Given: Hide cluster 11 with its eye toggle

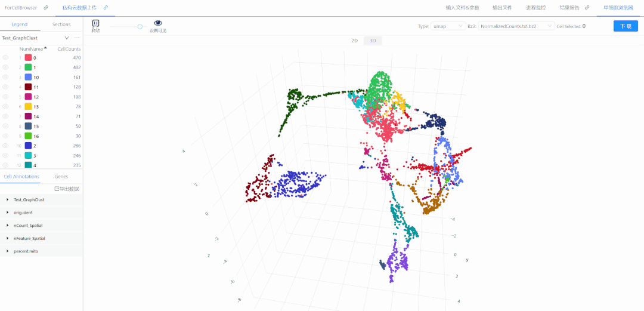Looking at the screenshot, I should pos(5,87).
